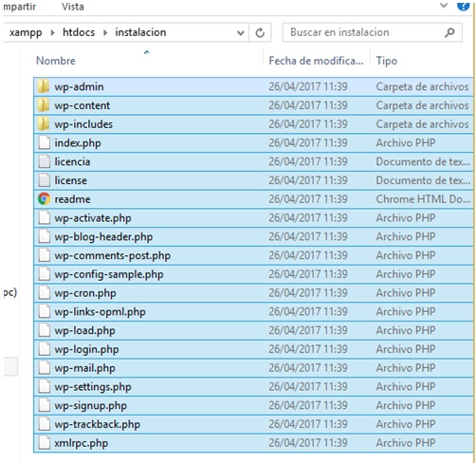476x463 pixels.
Task: Click the wp-cron.php file icon
Action: tap(44, 292)
